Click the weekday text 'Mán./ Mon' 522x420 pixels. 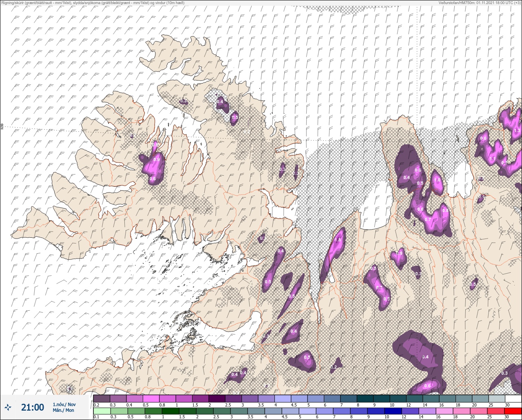(63, 410)
